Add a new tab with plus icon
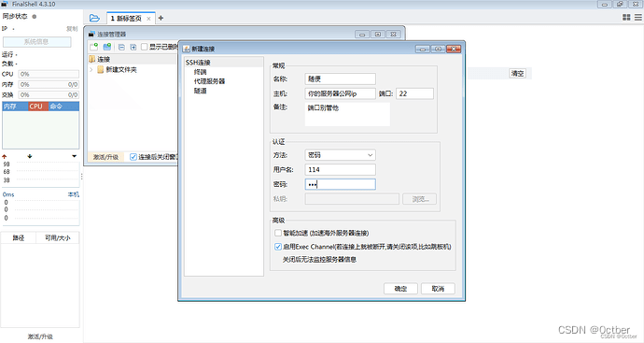Image resolution: width=644 pixels, height=343 pixels. click(x=161, y=18)
